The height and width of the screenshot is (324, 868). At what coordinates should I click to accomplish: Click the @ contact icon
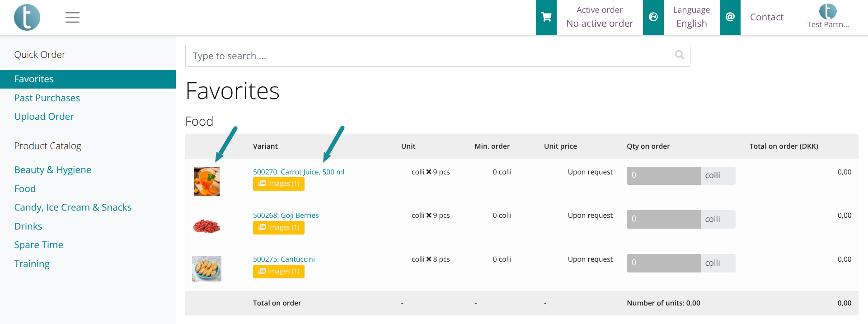[730, 17]
